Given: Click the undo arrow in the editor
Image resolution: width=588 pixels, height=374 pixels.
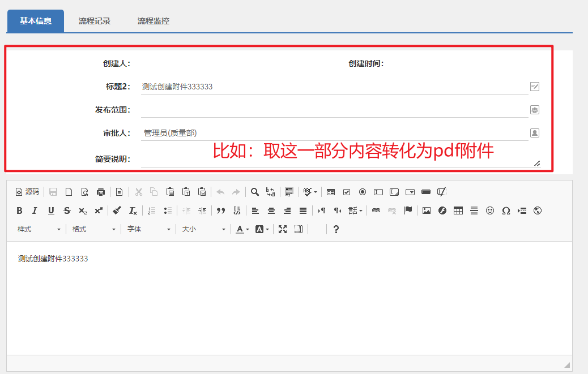Looking at the screenshot, I should (221, 192).
